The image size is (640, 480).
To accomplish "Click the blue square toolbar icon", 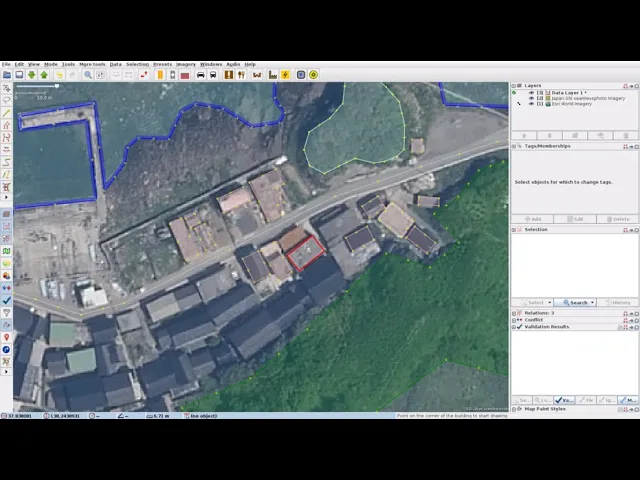I will click(301, 75).
